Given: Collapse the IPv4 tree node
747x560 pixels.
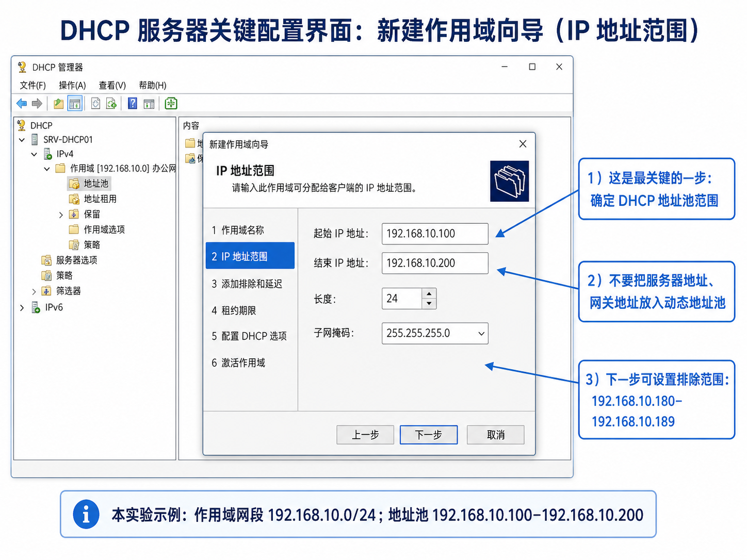Looking at the screenshot, I should pos(34,154).
